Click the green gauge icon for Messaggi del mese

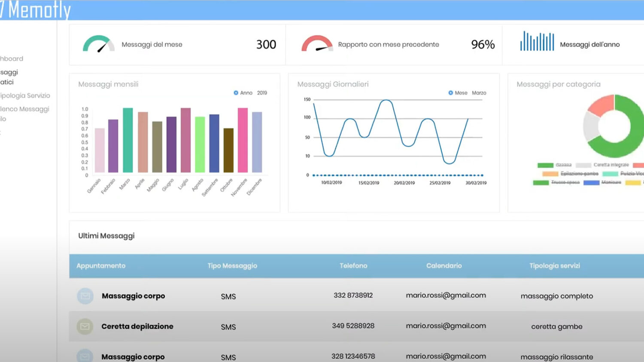click(x=98, y=44)
